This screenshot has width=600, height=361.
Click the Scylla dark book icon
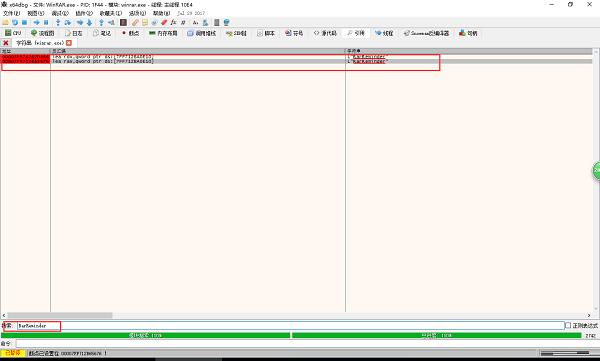123,23
